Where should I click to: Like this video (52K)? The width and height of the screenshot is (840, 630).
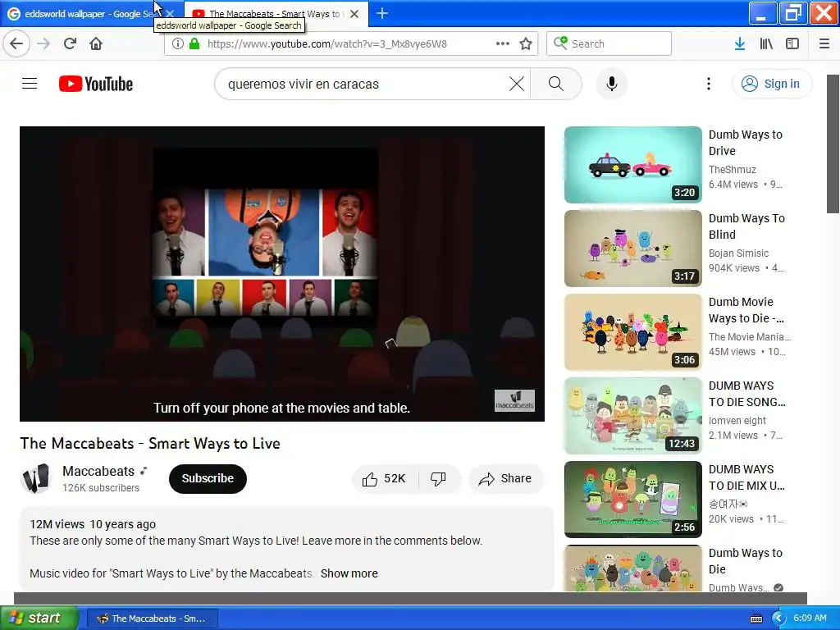click(384, 479)
